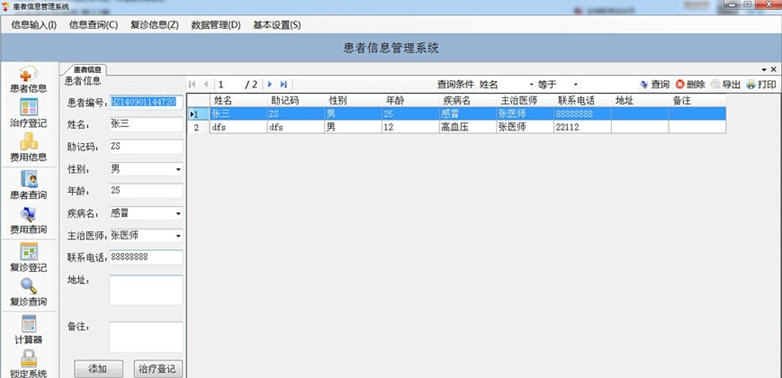Select the row 1 selector for 张三
Image resolution: width=782 pixels, height=378 pixels.
198,114
